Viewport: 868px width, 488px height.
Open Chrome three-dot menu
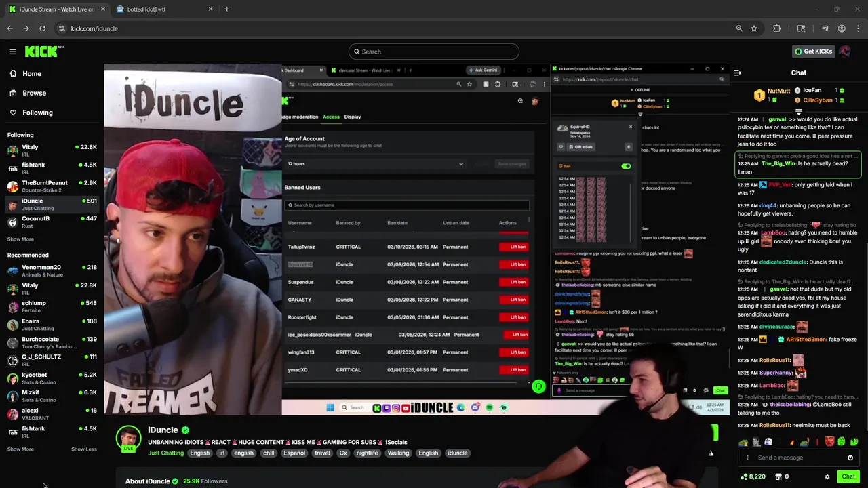858,28
